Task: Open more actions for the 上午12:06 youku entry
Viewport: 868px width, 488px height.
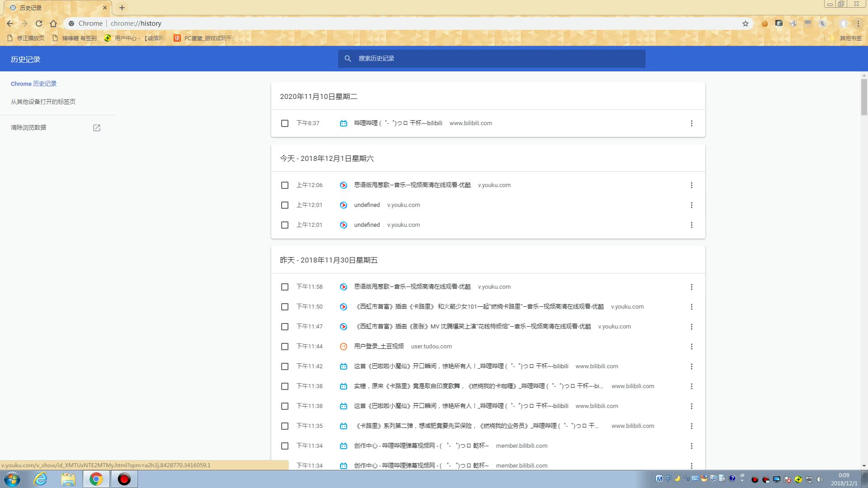Action: click(691, 185)
